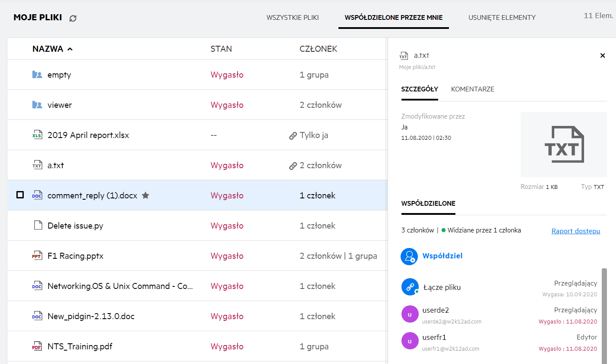Sort by the Nazwa column arrow
Screen dimensions: 616x364
tap(70, 49)
